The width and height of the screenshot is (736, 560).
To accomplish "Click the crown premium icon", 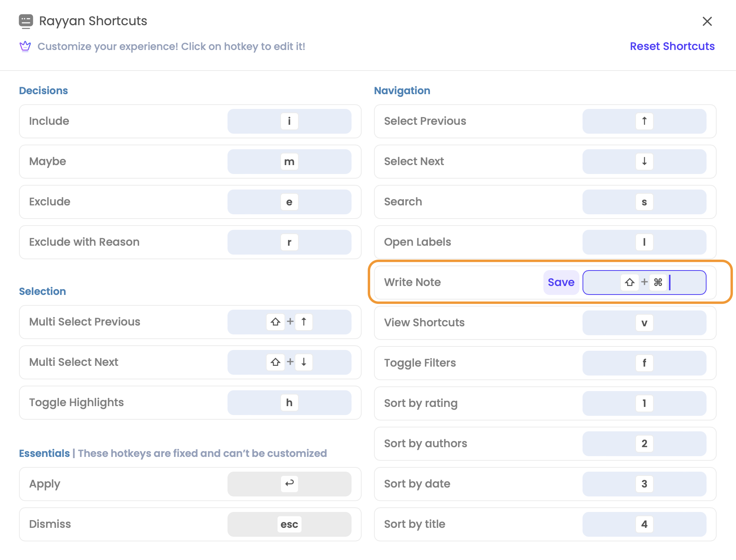I will (x=25, y=47).
